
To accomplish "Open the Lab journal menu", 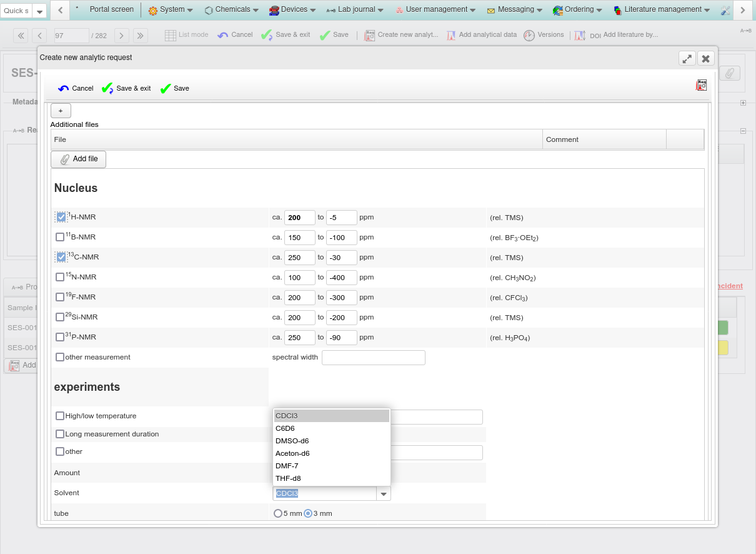I will pos(356,9).
